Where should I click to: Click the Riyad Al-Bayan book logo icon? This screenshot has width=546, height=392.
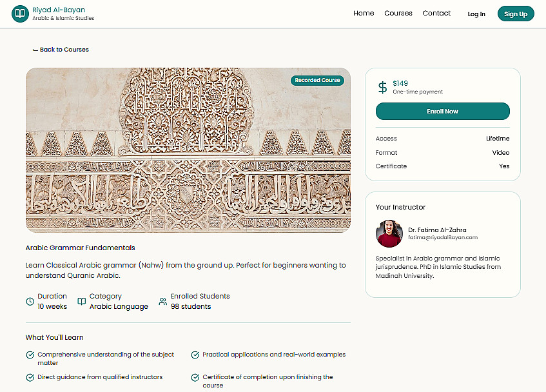pos(20,14)
